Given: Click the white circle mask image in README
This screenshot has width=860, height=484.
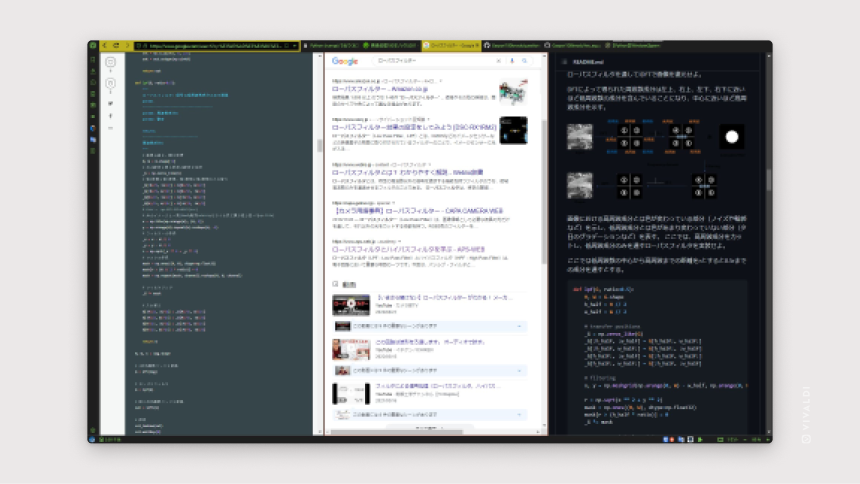Looking at the screenshot, I should click(732, 137).
